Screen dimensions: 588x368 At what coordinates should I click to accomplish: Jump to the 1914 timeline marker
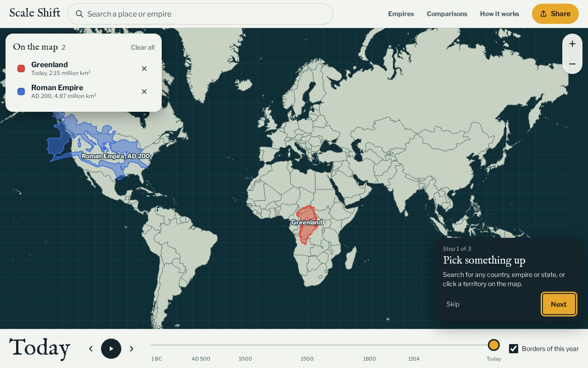tap(414, 359)
